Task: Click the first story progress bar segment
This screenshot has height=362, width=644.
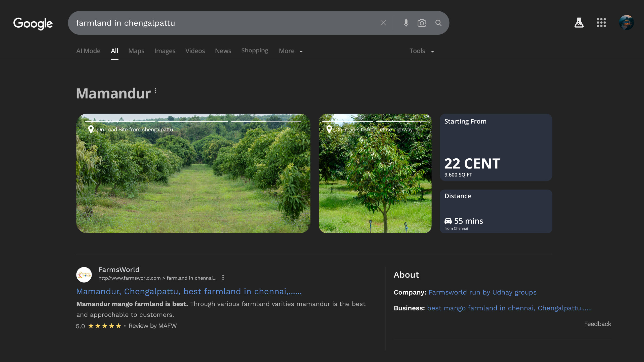Action: pos(120,121)
